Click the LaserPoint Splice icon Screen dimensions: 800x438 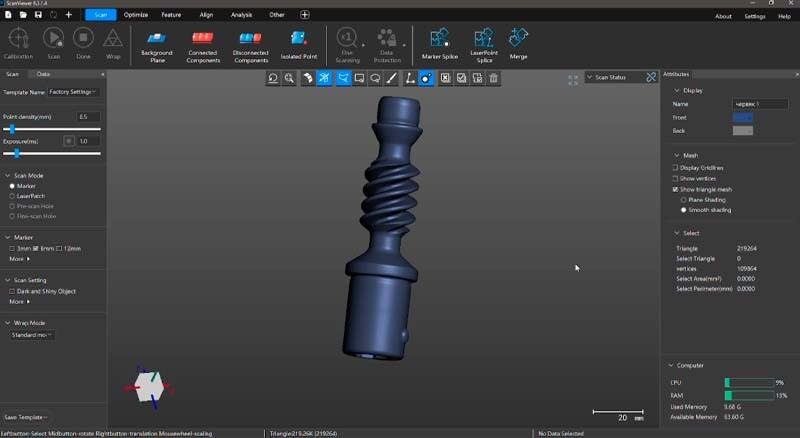(483, 38)
